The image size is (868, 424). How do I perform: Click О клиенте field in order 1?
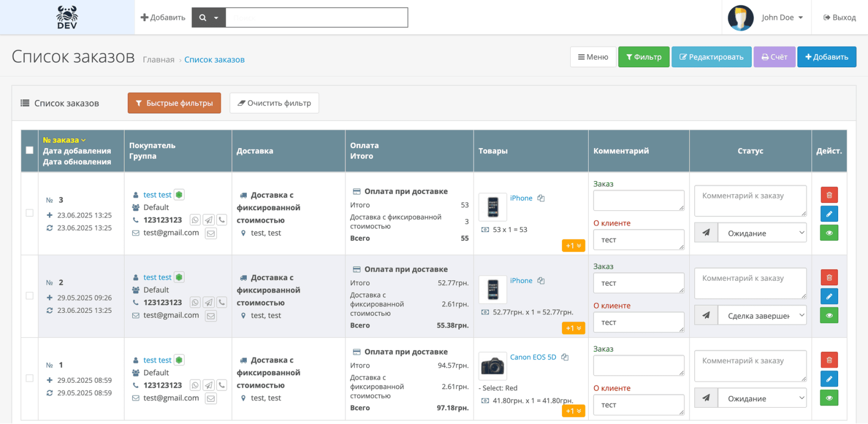(639, 405)
